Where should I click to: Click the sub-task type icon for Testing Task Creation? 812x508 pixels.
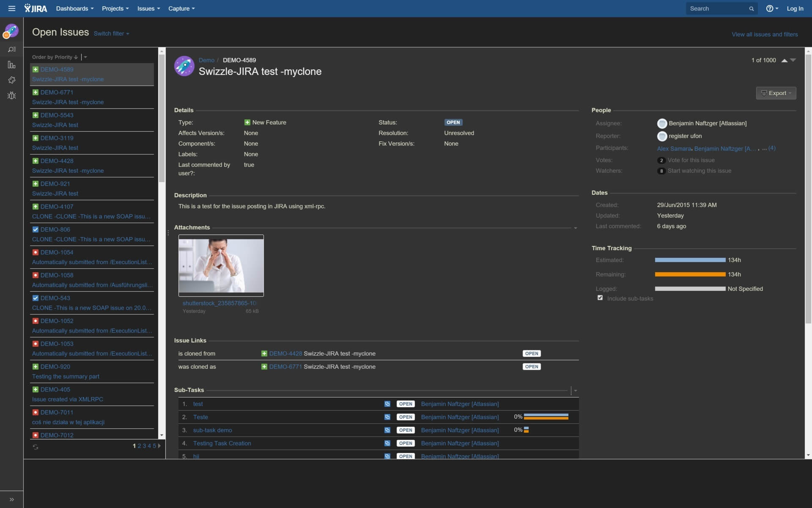[387, 443]
